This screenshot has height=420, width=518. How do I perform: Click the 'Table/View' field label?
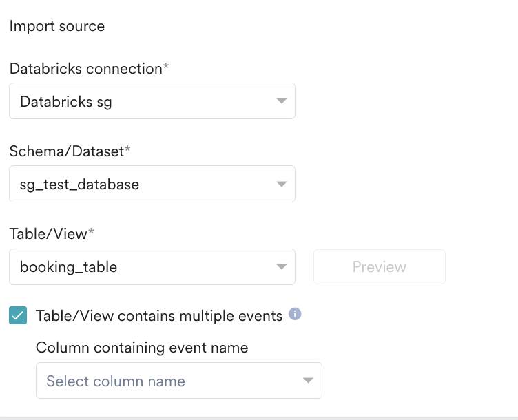48,234
